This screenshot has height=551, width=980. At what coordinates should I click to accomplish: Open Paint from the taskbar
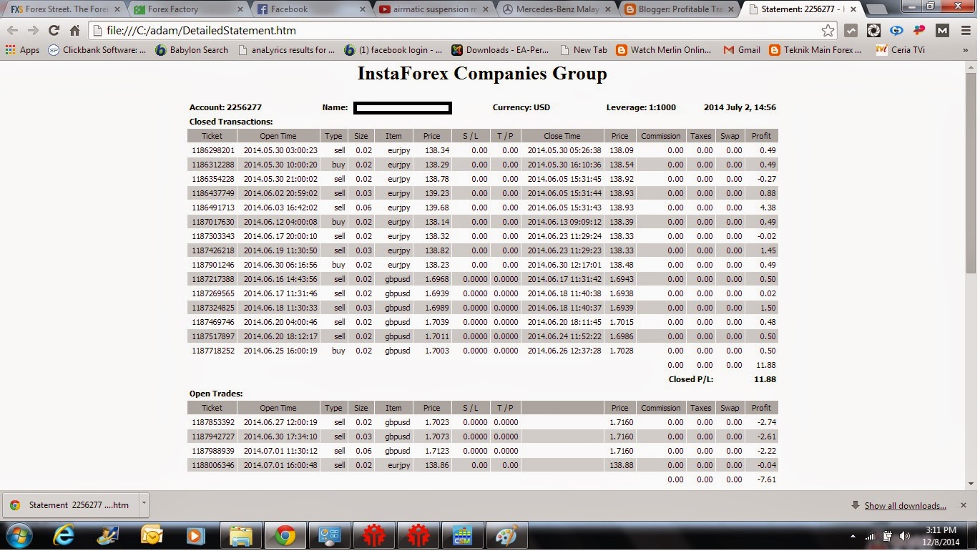tap(507, 535)
